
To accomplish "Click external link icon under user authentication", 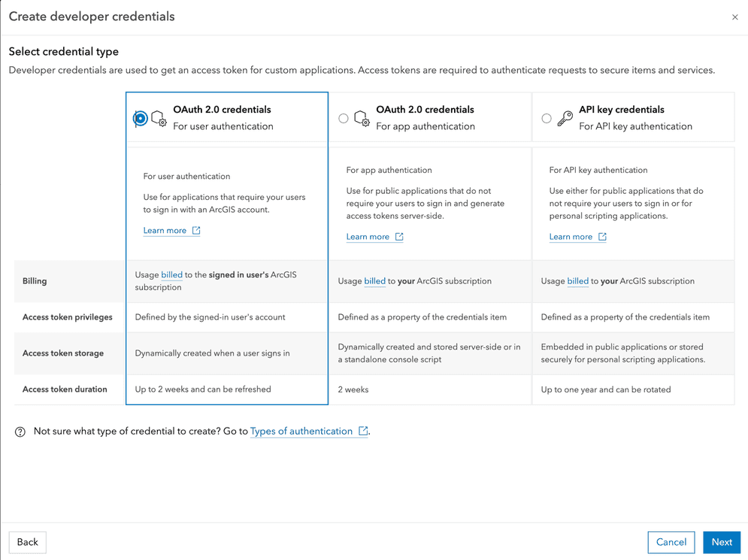I will click(x=196, y=231).
